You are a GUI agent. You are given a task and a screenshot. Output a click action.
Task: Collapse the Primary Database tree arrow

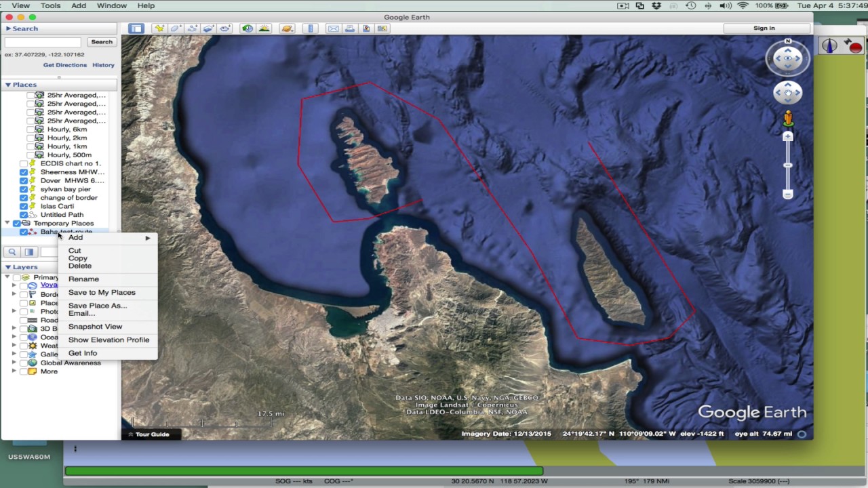[x=8, y=277]
